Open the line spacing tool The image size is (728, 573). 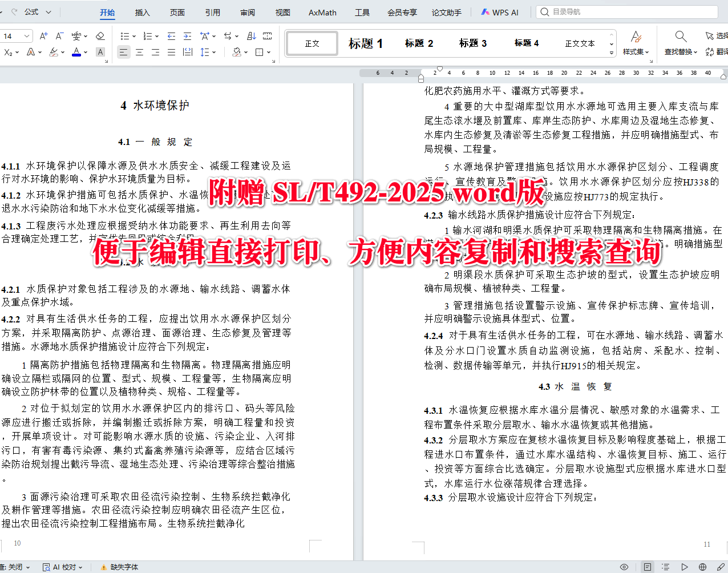(206, 53)
